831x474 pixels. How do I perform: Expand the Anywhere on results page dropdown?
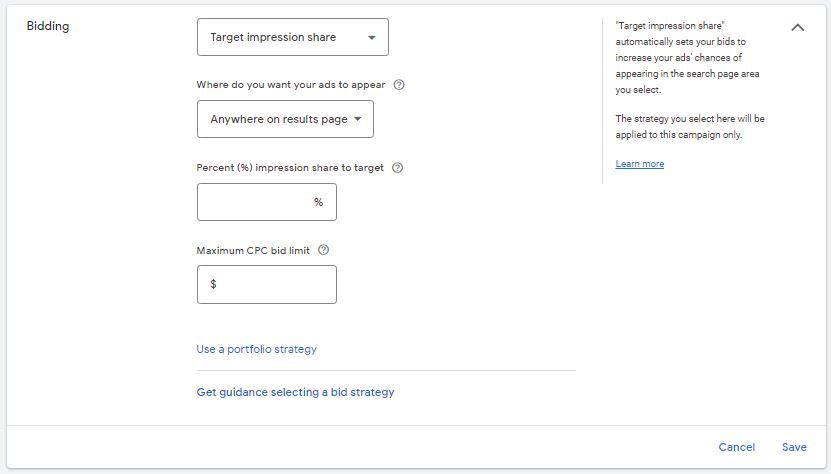[285, 119]
